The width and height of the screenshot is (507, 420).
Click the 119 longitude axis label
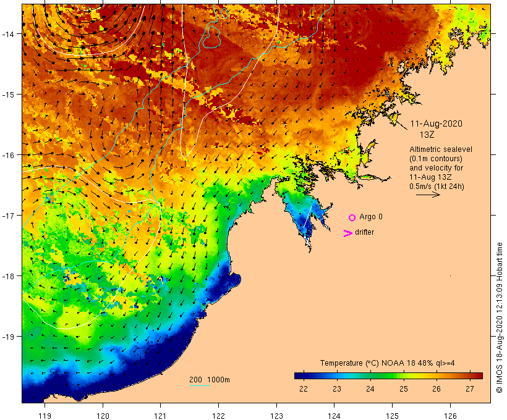point(45,416)
